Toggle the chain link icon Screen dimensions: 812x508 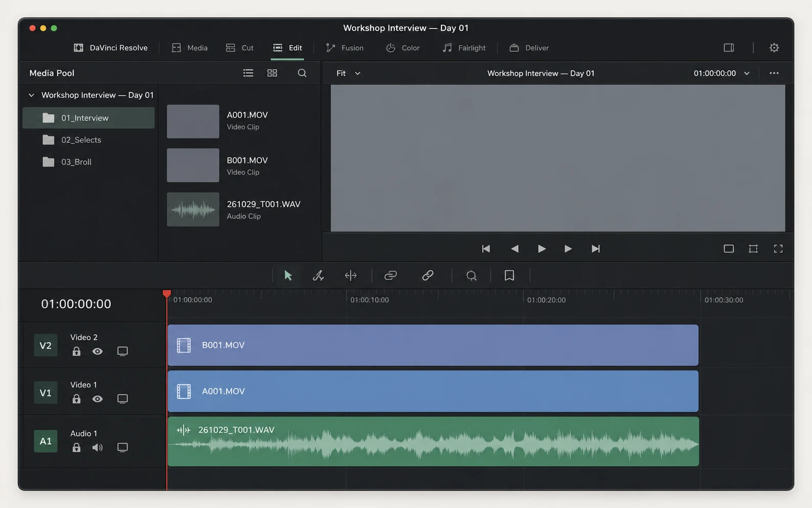[x=391, y=276]
